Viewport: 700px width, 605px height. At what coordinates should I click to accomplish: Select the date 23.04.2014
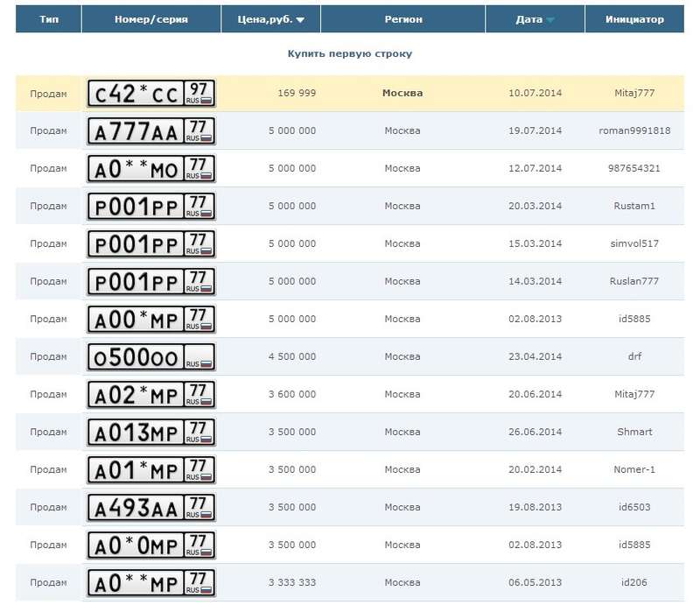(x=535, y=356)
